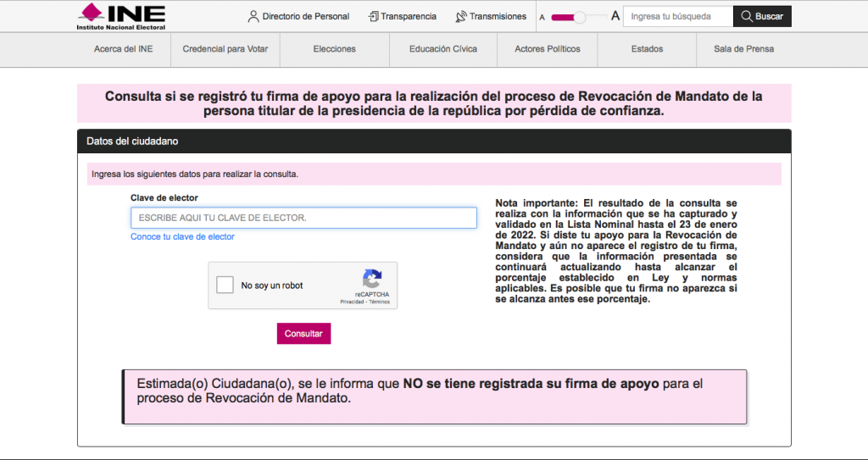Click the Transmisiones broadcast icon
The width and height of the screenshot is (868, 460).
(x=461, y=16)
